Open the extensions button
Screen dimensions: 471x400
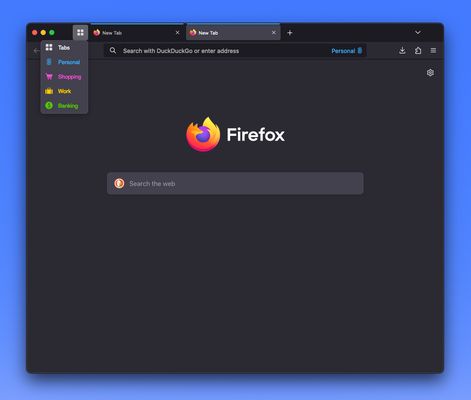[418, 51]
